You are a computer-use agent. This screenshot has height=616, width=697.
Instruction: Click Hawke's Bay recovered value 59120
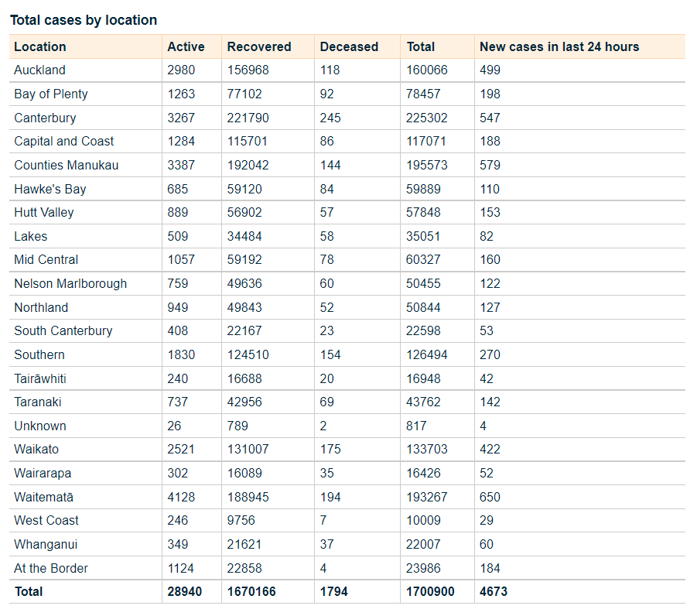[244, 189]
